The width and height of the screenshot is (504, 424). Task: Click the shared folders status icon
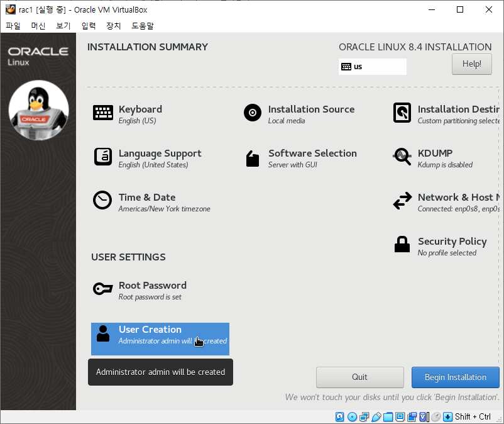pyautogui.click(x=388, y=417)
